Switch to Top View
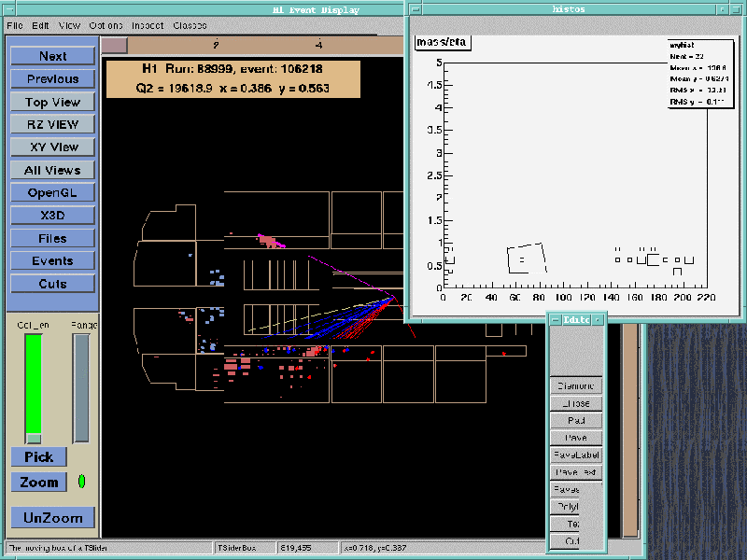Screen dimensions: 747x560 [52, 102]
